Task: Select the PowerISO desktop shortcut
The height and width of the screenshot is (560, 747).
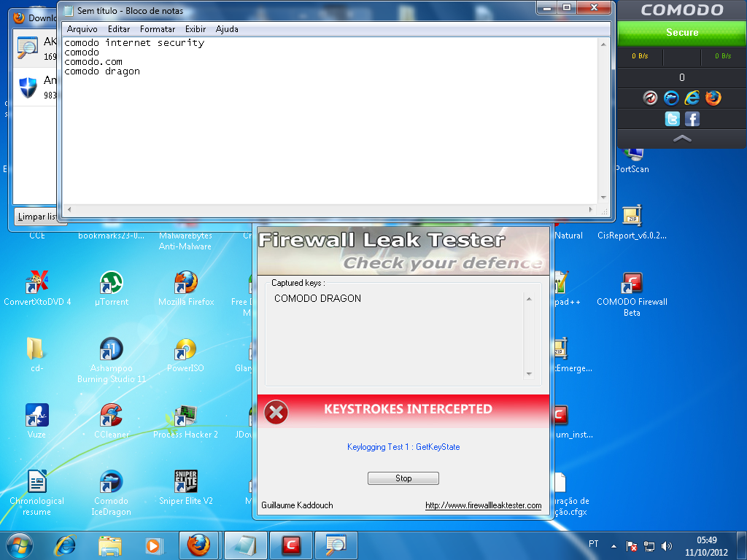Action: [185, 354]
